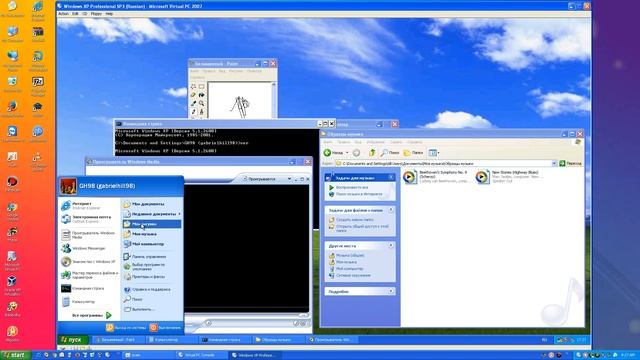Open Панель управления from Start menu
The width and height of the screenshot is (640, 360).
click(152, 257)
